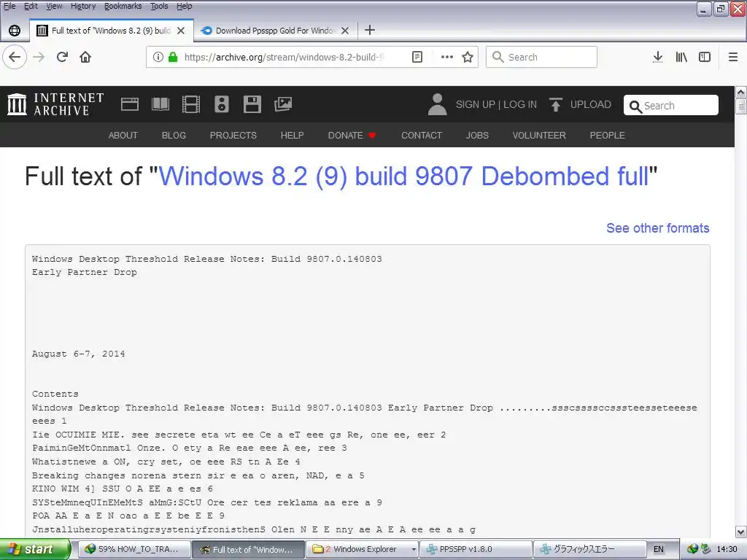Click the page scrollbar up arrow

[x=741, y=91]
